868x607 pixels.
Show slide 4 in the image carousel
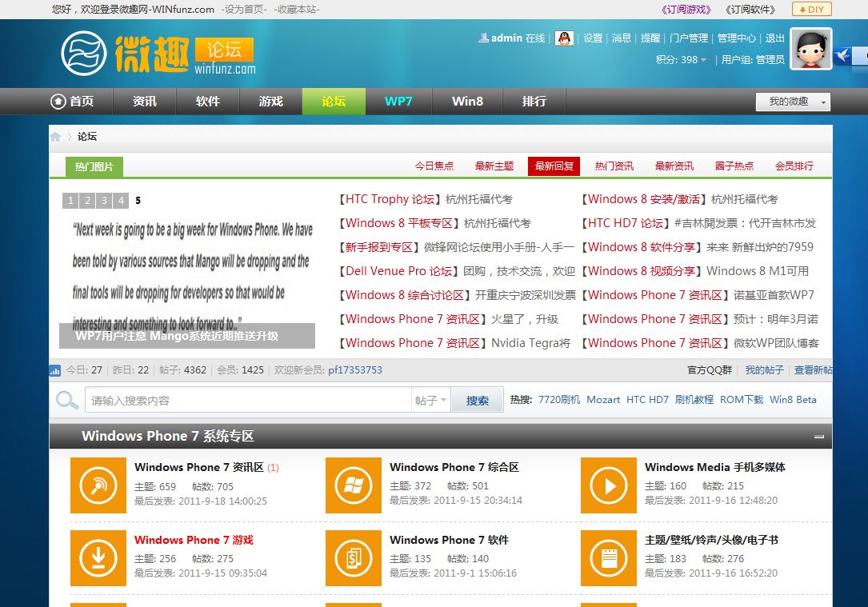point(121,200)
